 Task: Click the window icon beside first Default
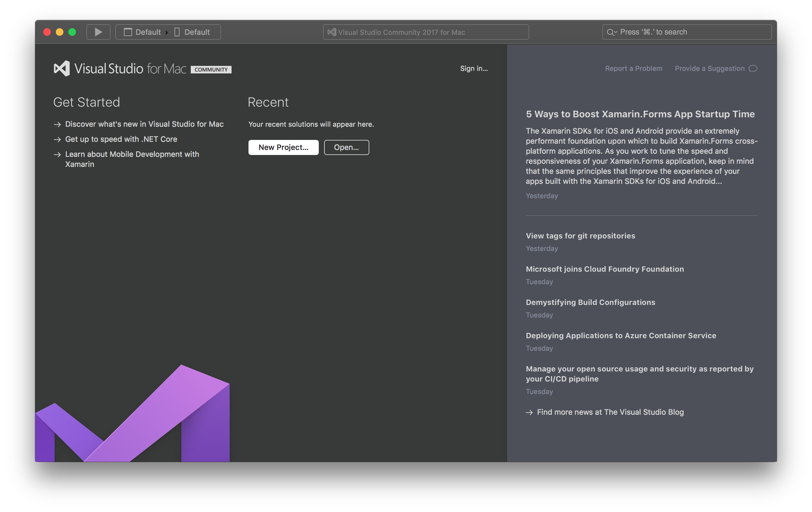[128, 32]
